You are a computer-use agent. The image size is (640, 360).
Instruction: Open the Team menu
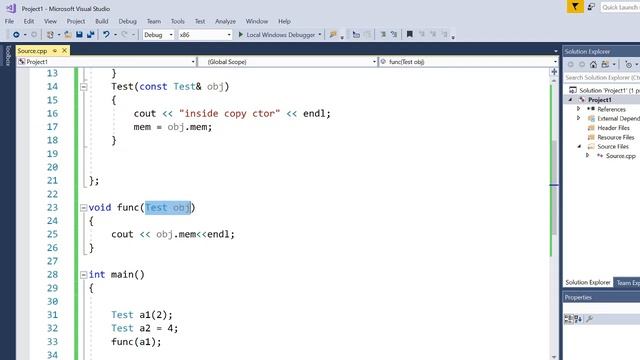[x=153, y=21]
